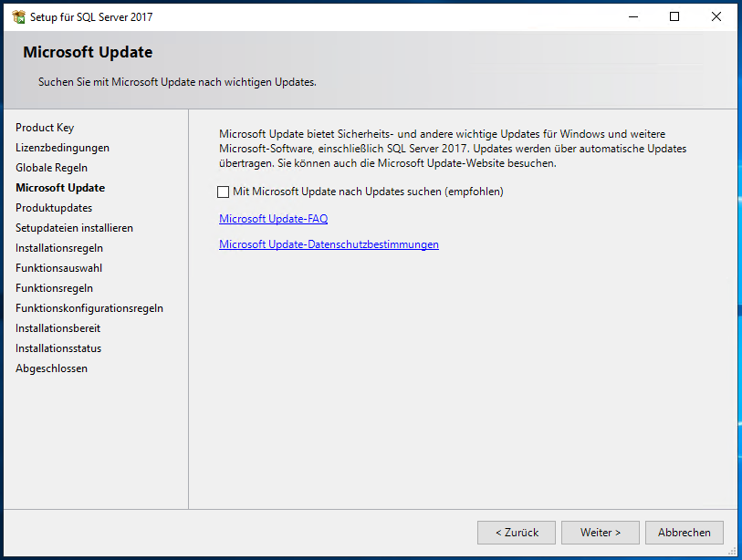Select Installationsregeln step in sidebar
Image resolution: width=742 pixels, height=560 pixels.
click(58, 248)
